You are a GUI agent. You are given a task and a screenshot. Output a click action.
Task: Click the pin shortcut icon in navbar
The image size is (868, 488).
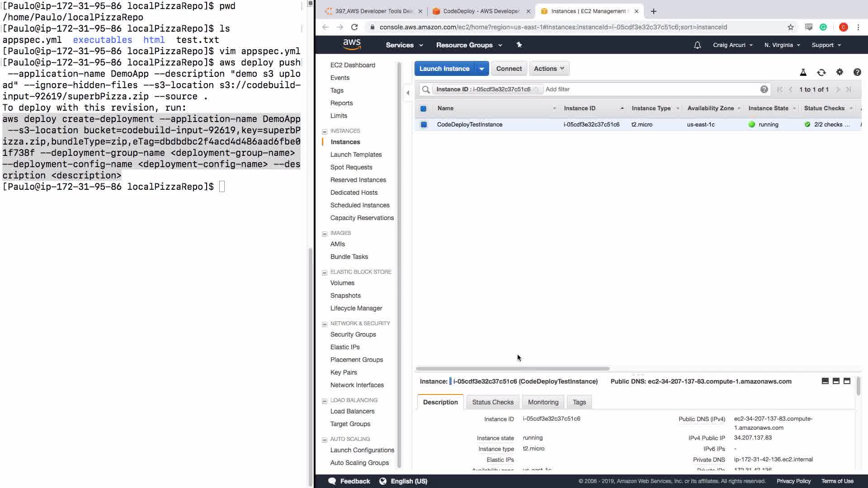(x=519, y=45)
